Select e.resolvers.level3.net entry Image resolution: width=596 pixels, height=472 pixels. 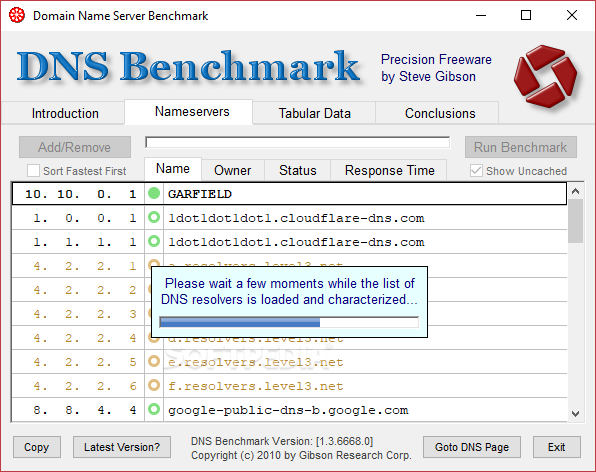coord(255,362)
